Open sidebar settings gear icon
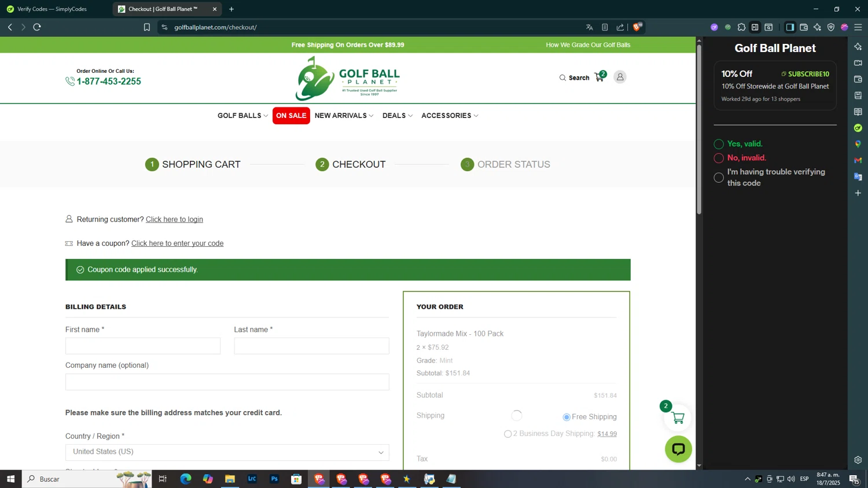This screenshot has width=868, height=488. 858,460
